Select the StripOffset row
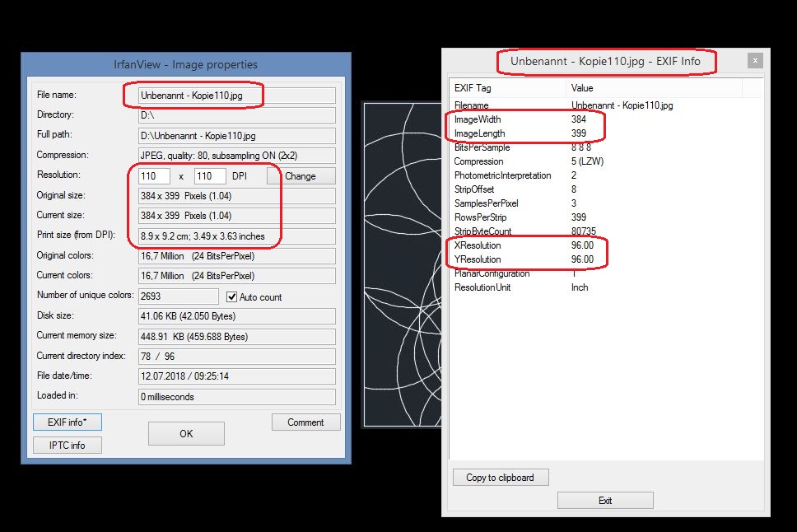 [606, 189]
